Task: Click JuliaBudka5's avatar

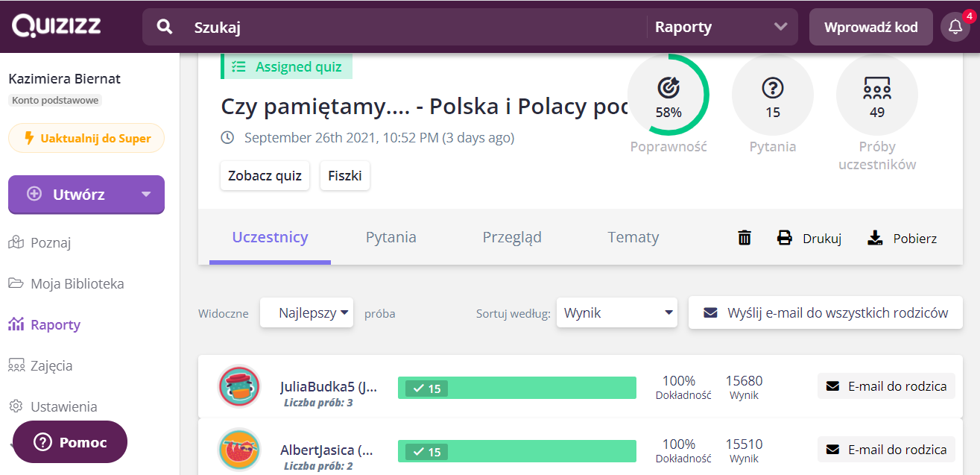Action: [238, 386]
